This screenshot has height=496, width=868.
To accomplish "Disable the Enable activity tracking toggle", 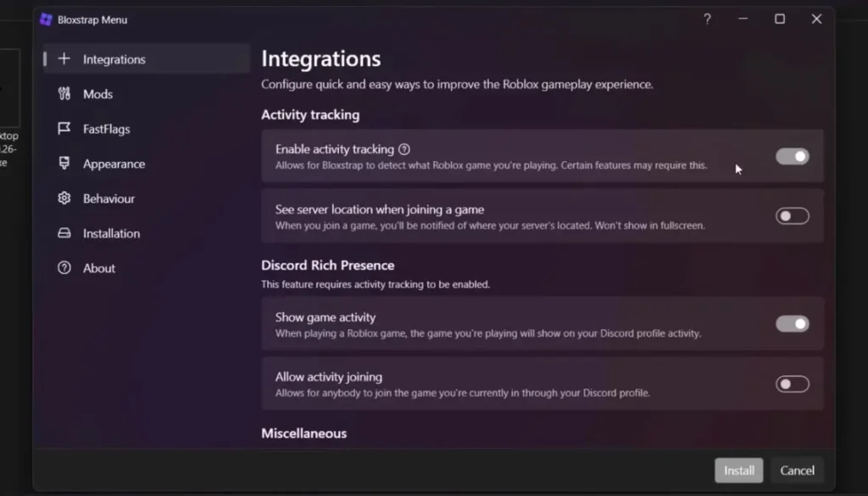I will tap(793, 157).
